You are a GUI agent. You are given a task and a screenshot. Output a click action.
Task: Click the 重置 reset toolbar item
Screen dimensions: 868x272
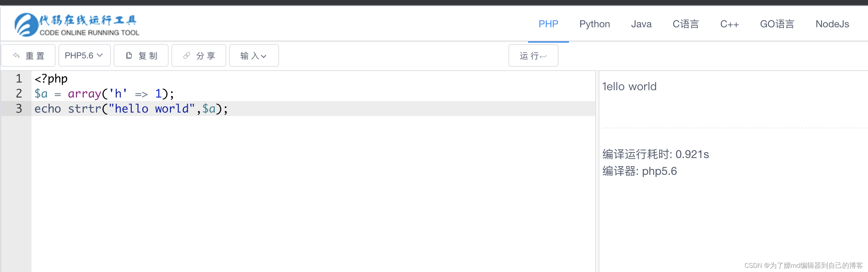pyautogui.click(x=34, y=55)
